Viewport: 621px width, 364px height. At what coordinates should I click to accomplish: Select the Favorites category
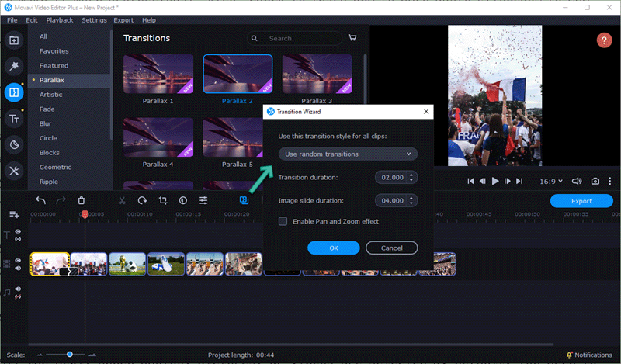click(54, 51)
